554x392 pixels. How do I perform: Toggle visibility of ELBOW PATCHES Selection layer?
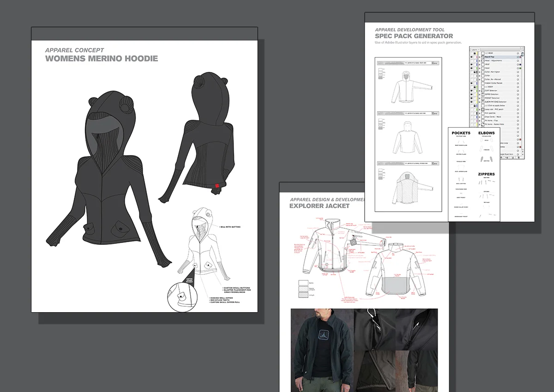coord(471,102)
